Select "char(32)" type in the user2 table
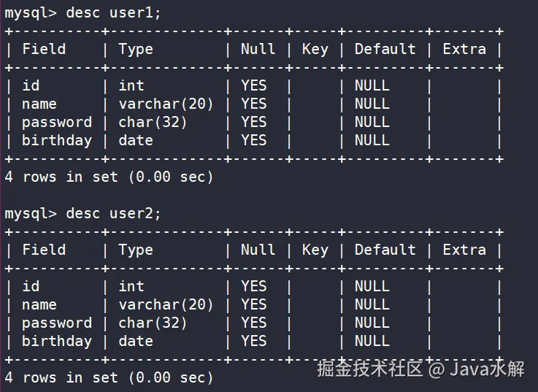This screenshot has height=392, width=538. click(153, 323)
